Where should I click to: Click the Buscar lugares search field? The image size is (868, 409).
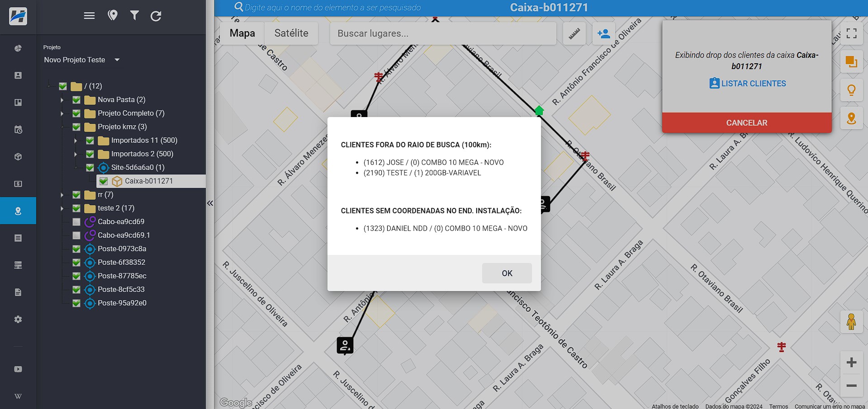click(443, 33)
